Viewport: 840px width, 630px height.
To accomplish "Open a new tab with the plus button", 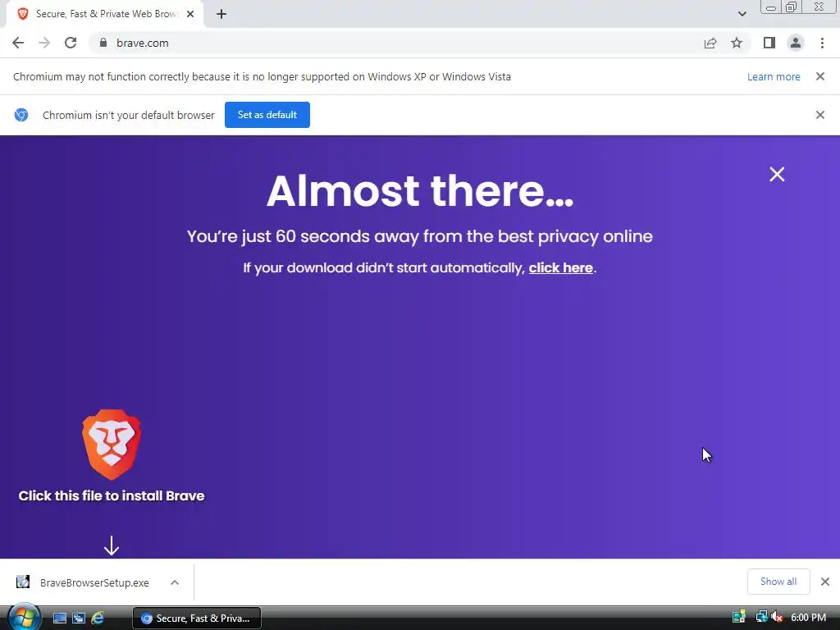I will click(221, 14).
